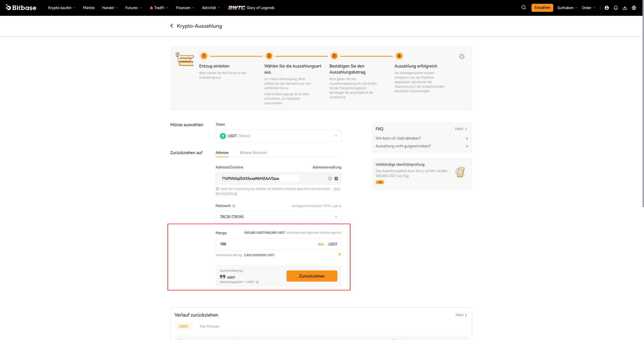Viewport: 644px width, 340px height.
Task: Clear the withdrawal address field
Action: [330, 179]
